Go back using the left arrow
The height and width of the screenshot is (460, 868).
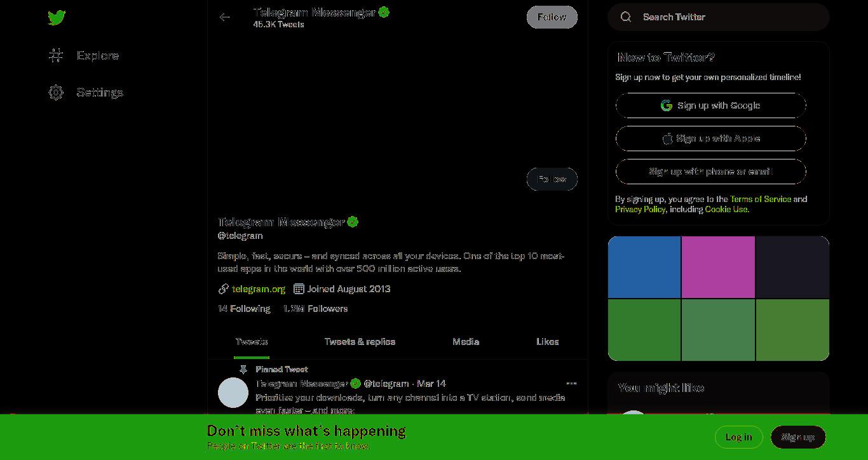(224, 17)
